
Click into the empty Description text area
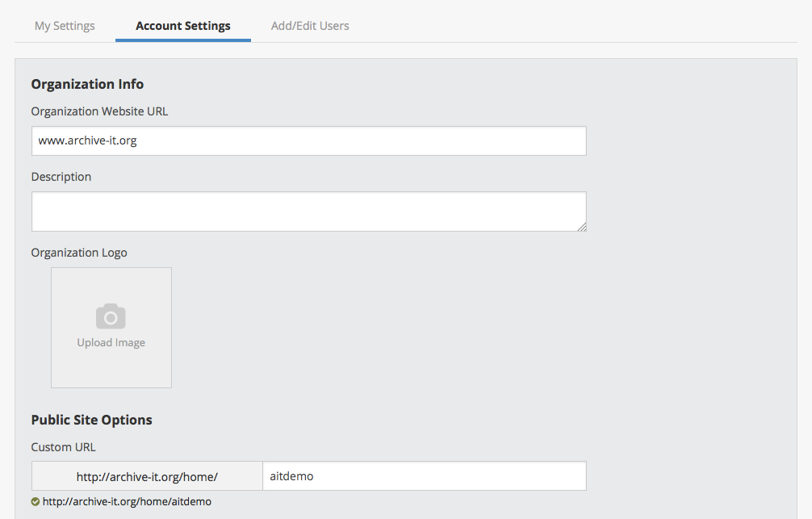(x=307, y=211)
